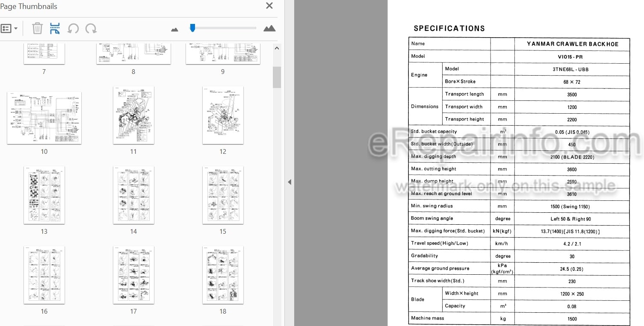Image resolution: width=644 pixels, height=326 pixels.
Task: Open page 13 thumbnail
Action: pyautogui.click(x=44, y=195)
